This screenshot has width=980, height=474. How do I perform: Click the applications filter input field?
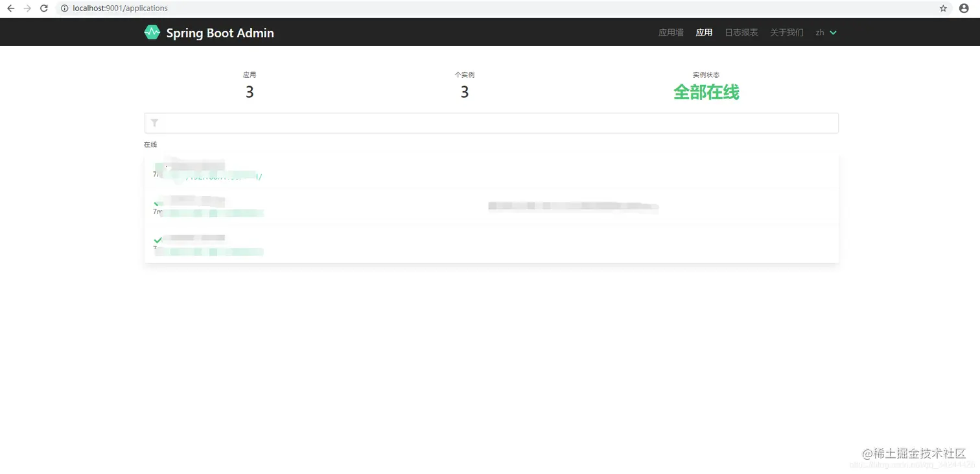tap(491, 123)
